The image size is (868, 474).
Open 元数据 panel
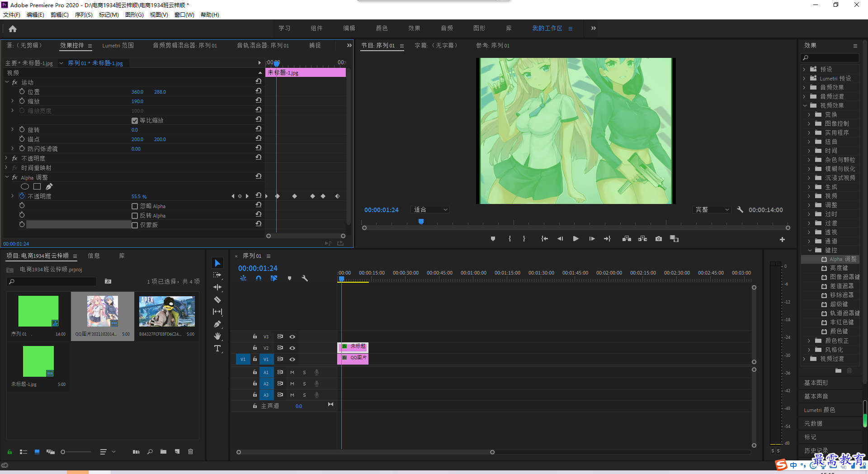[813, 423]
